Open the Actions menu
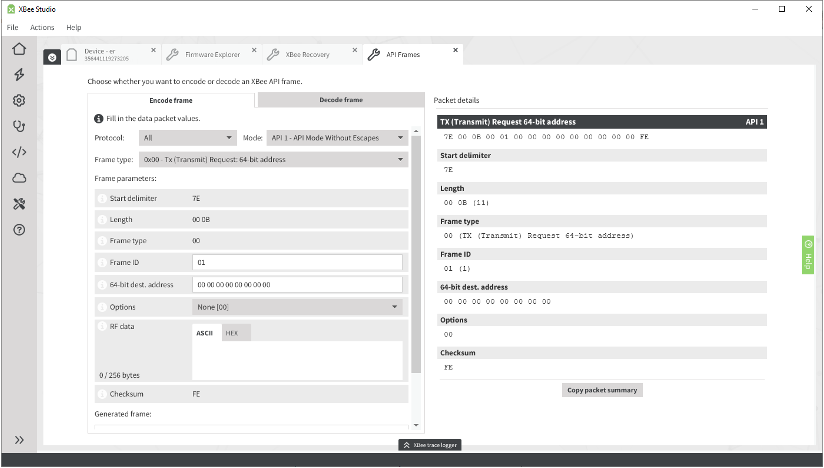 click(42, 27)
